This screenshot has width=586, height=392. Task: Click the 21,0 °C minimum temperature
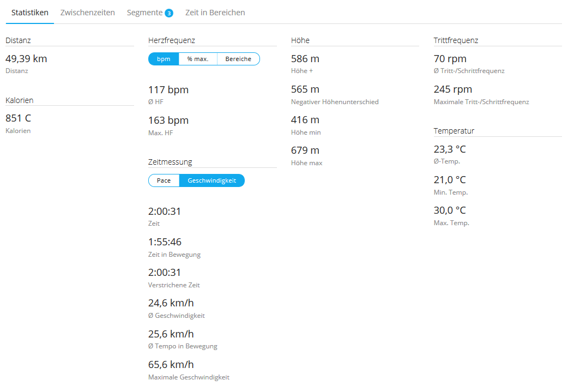tap(450, 180)
